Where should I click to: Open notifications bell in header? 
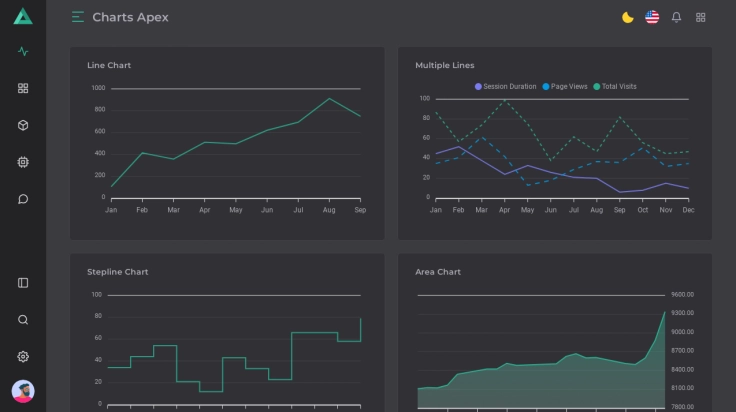tap(676, 17)
